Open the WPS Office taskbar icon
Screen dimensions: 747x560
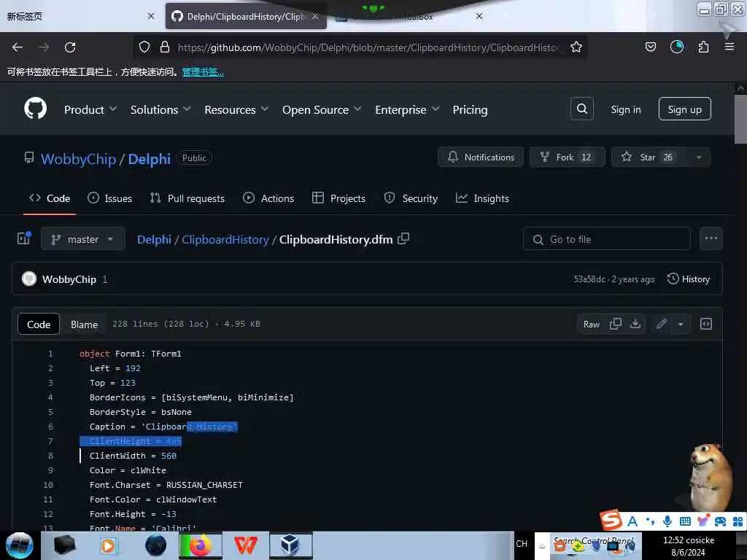pyautogui.click(x=245, y=545)
